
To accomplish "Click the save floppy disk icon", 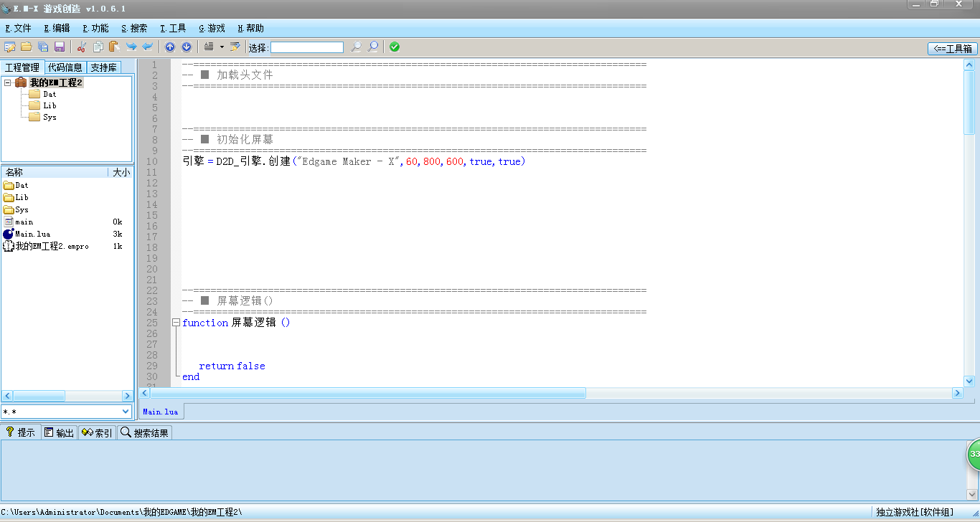I will click(x=60, y=47).
